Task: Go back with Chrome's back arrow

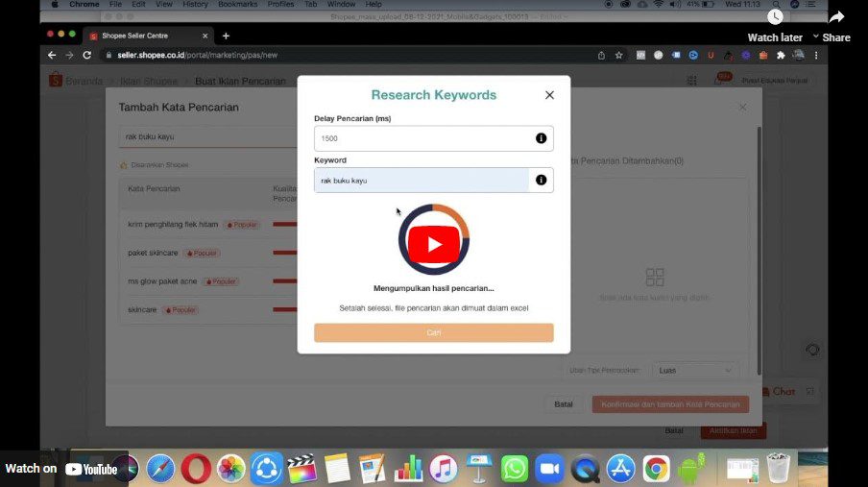Action: [52, 56]
